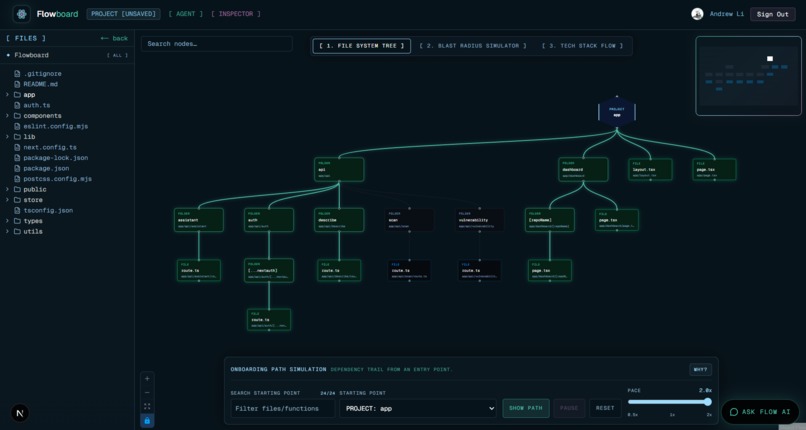Adjust the Pace slider handle
The image size is (806, 430).
click(708, 402)
